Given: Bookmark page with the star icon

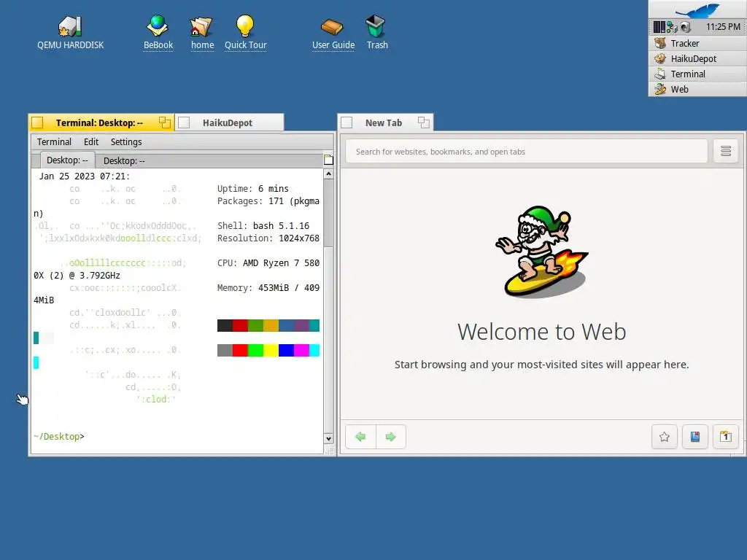Looking at the screenshot, I should [x=664, y=437].
